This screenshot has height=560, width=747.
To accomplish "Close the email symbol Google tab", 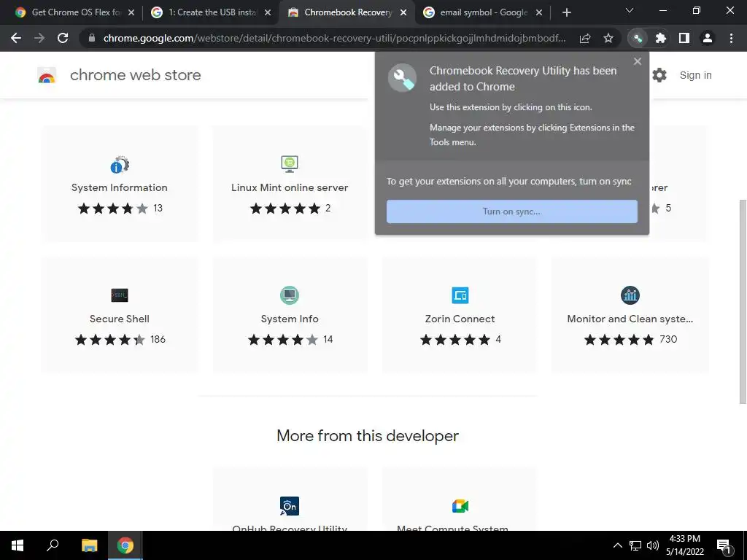I will pos(539,12).
